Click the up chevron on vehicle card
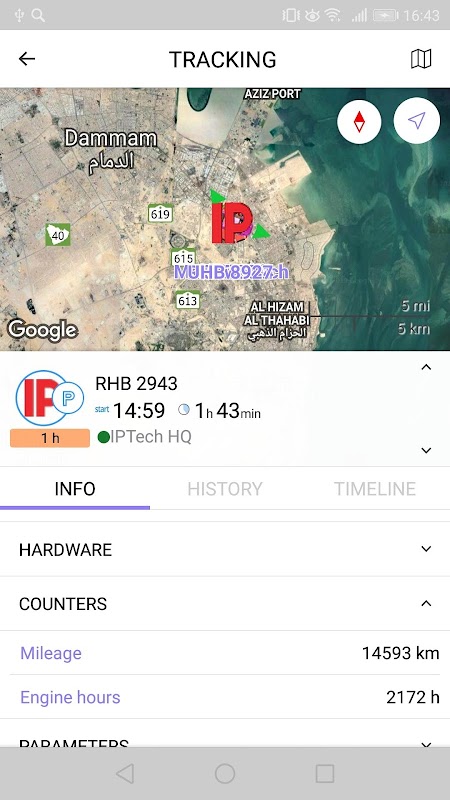The height and width of the screenshot is (800, 450). (426, 367)
